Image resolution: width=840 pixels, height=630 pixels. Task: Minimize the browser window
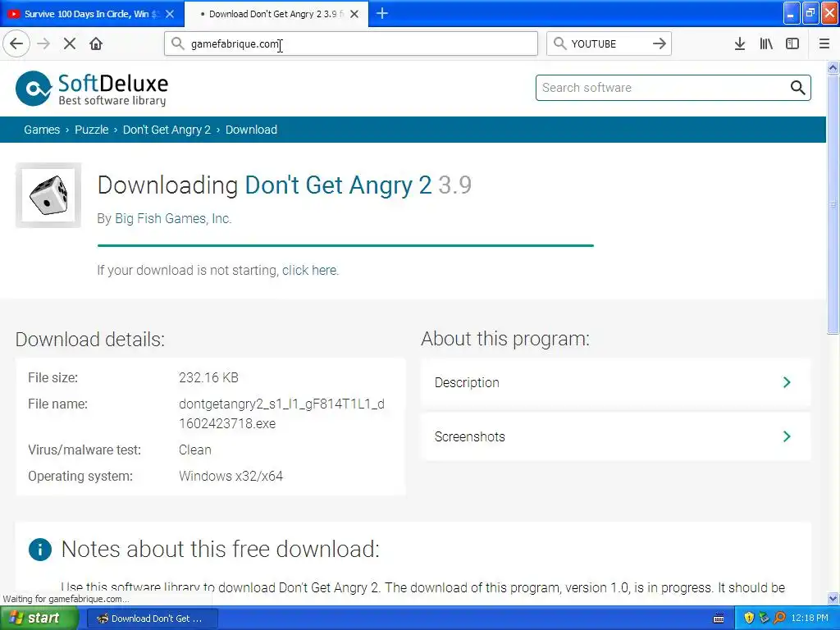(x=792, y=13)
